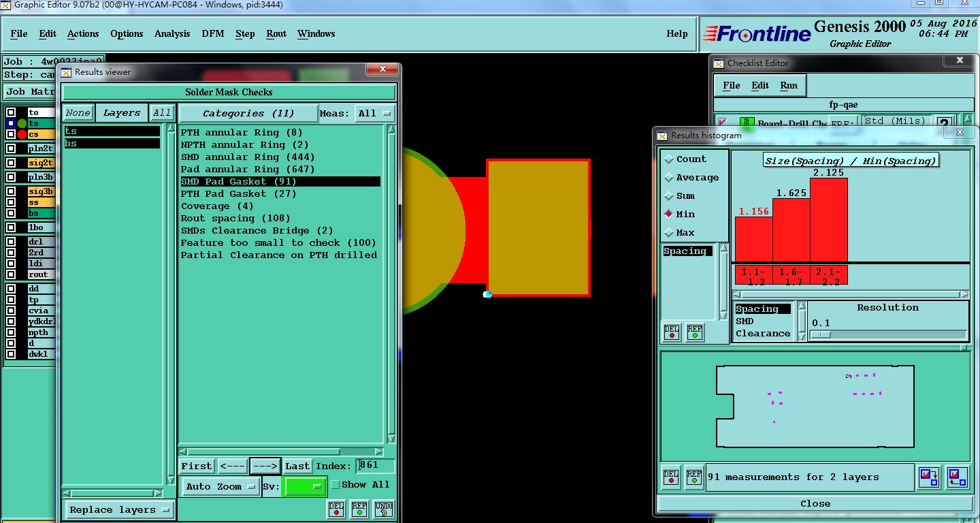Click the None layers button
Viewport: 980px width, 523px height.
coord(78,113)
